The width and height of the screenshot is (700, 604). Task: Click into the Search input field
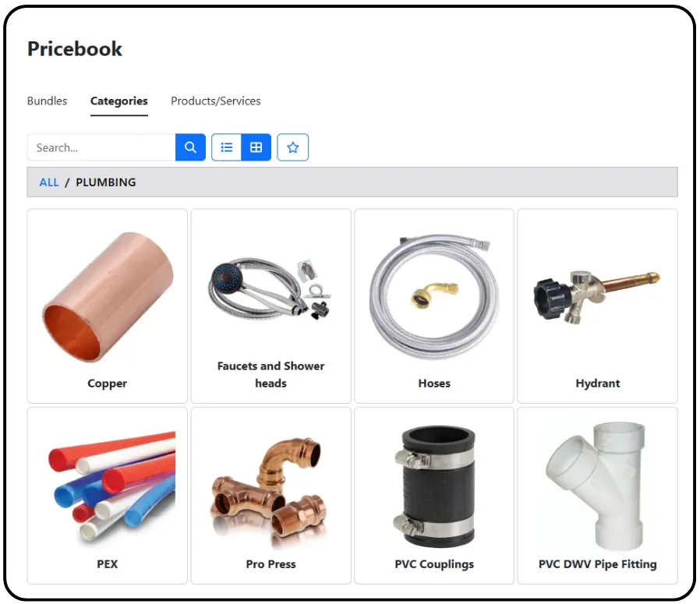(101, 147)
